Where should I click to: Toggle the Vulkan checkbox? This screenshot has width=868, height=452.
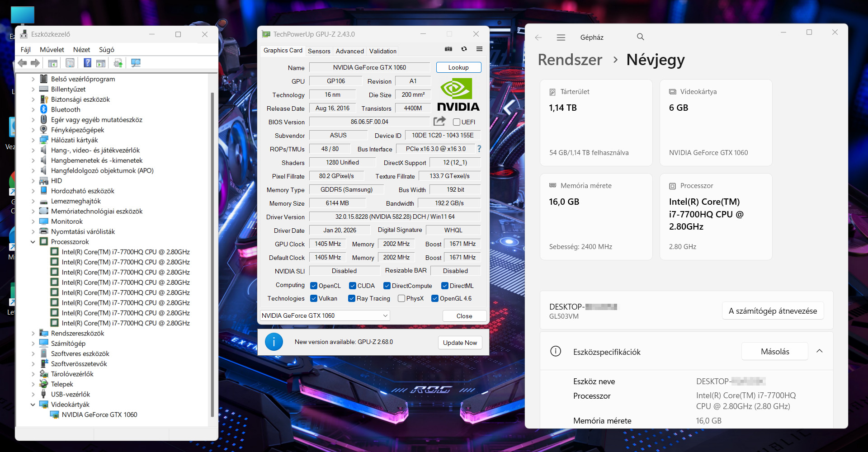tap(314, 298)
